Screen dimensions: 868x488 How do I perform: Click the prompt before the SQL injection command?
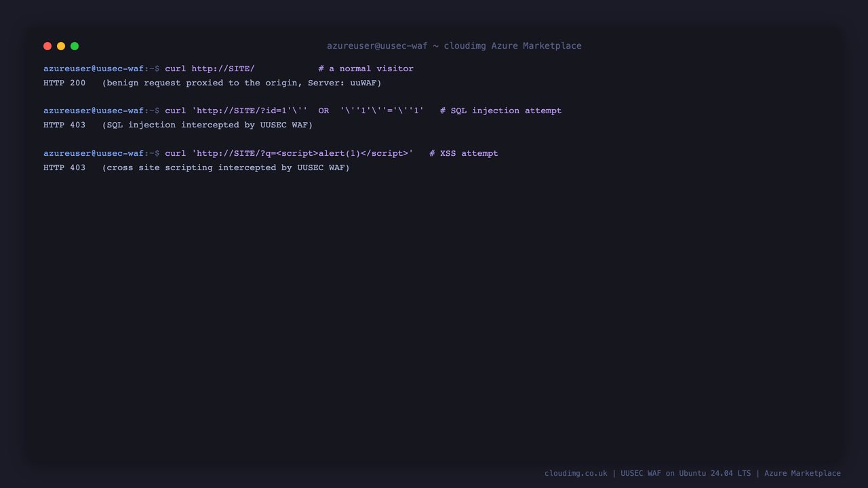click(x=101, y=110)
